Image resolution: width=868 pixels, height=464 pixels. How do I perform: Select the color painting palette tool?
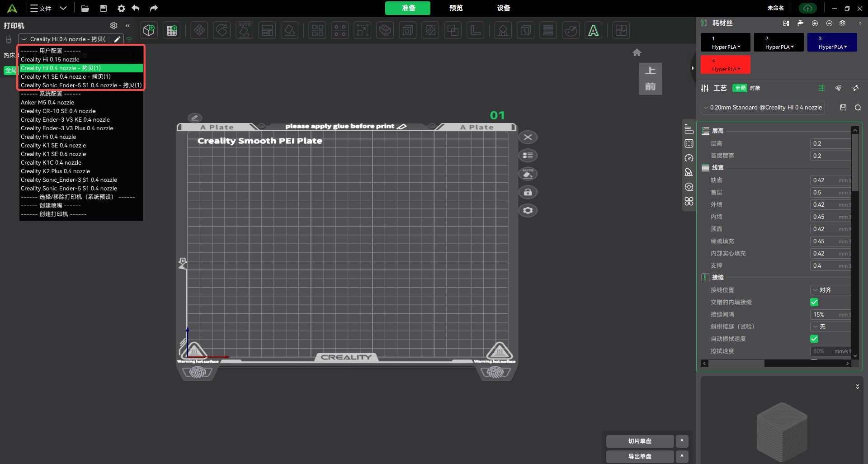point(571,30)
